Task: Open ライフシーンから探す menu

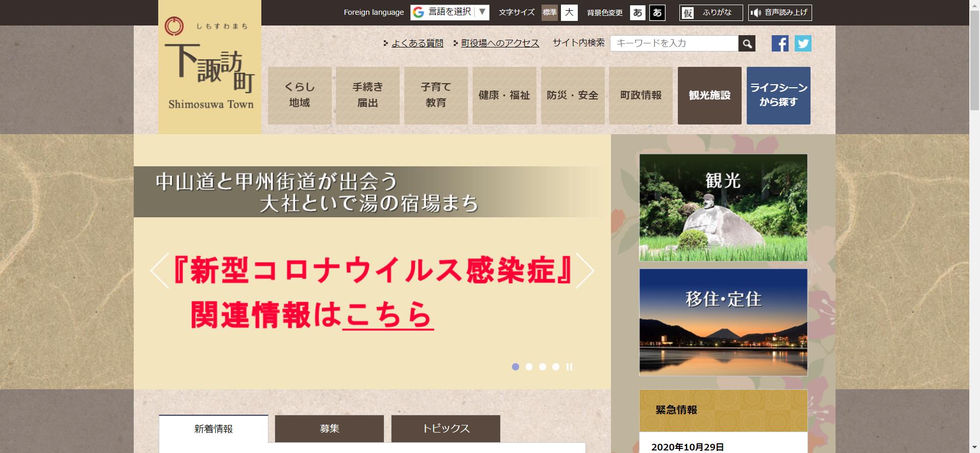Action: [x=778, y=95]
